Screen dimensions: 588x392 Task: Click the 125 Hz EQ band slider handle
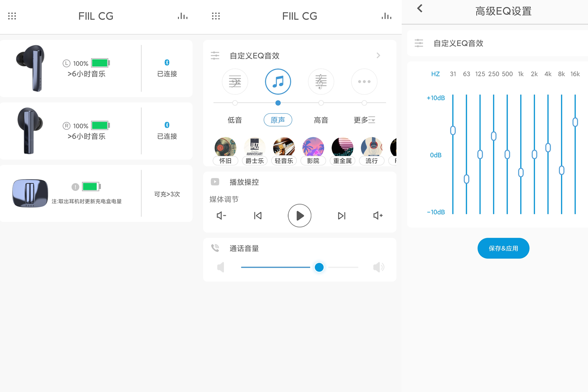click(x=480, y=154)
